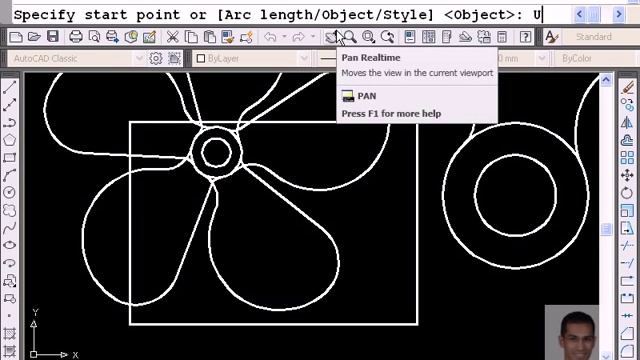Viewport: 640px width, 360px height.
Task: Select the Rotate modify tool
Action: pyautogui.click(x=627, y=192)
